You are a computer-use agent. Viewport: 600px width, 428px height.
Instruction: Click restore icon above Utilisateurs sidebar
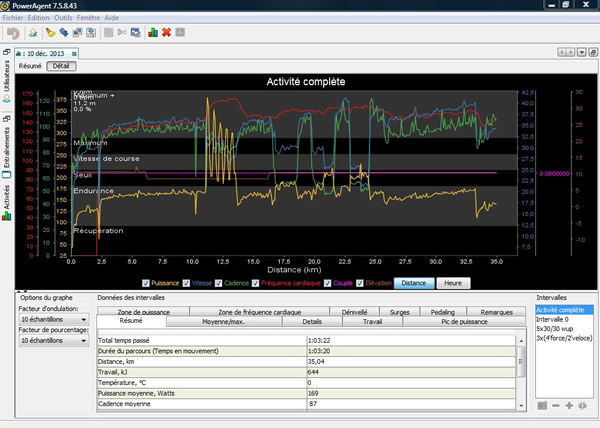tap(7, 52)
